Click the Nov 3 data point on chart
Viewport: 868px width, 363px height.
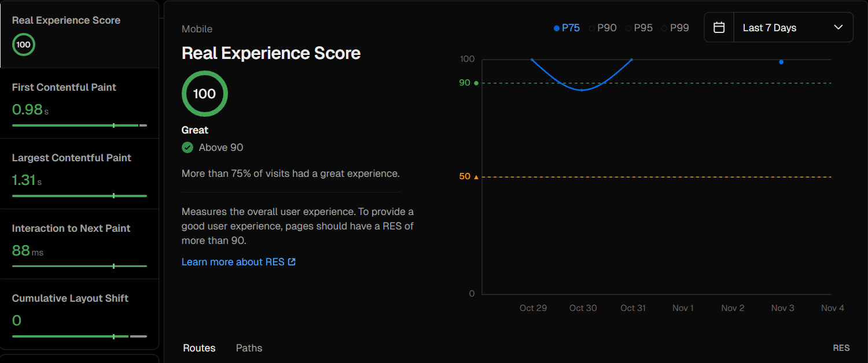tap(781, 62)
